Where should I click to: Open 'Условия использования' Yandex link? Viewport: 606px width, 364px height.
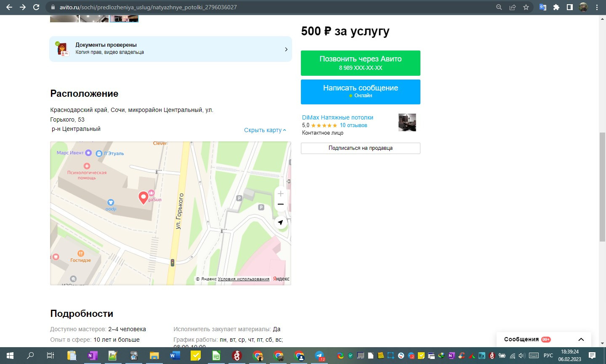[244, 279]
